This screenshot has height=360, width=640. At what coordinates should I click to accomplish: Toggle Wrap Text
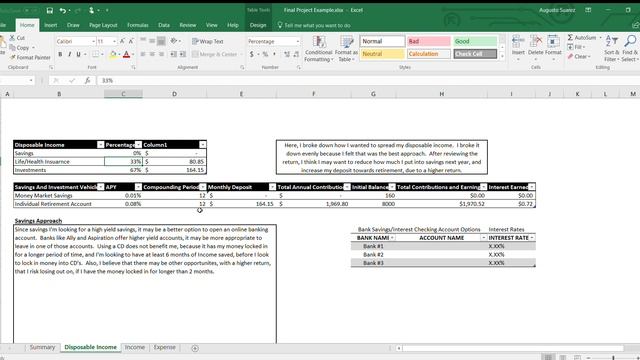[x=208, y=41]
